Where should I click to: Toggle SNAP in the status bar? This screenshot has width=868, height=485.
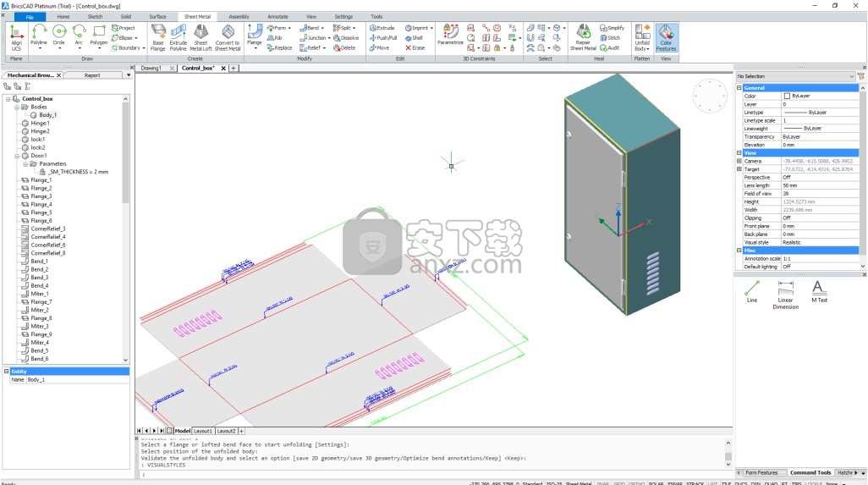coord(603,483)
